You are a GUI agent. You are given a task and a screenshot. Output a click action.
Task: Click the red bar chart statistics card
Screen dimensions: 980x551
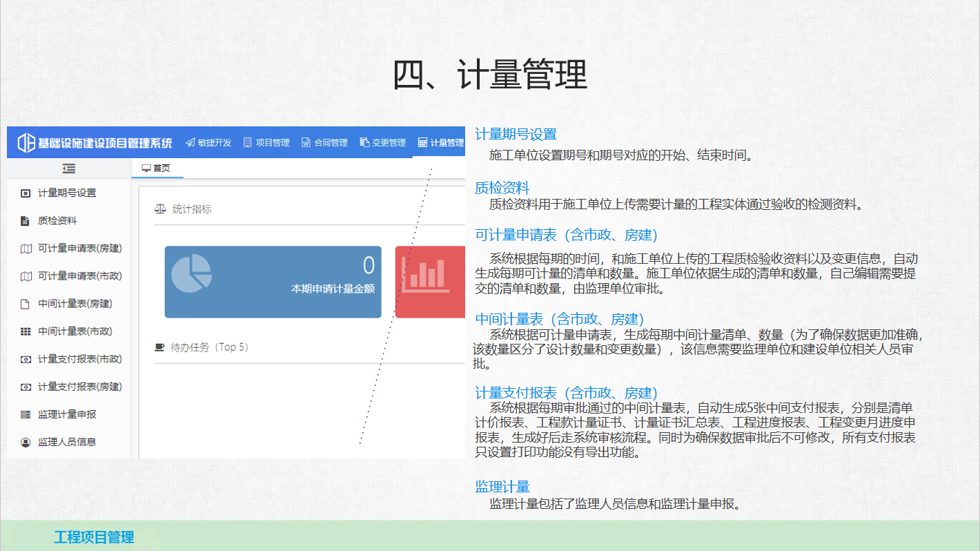[429, 282]
